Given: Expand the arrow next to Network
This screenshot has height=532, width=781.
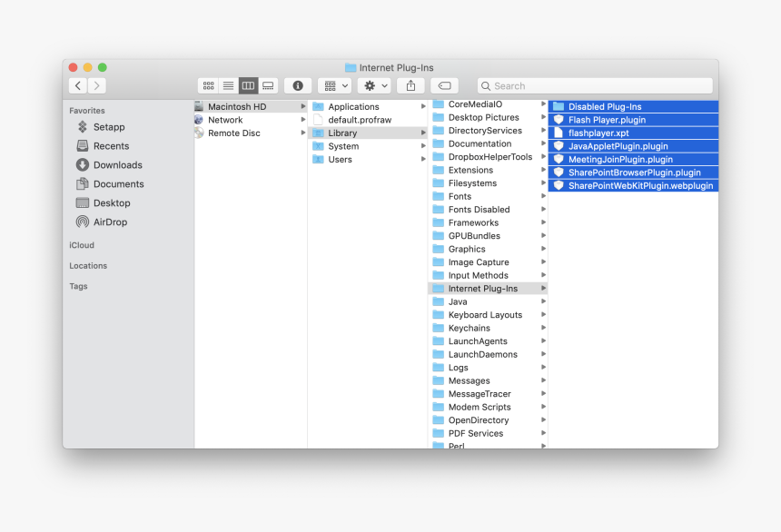Looking at the screenshot, I should pos(302,120).
